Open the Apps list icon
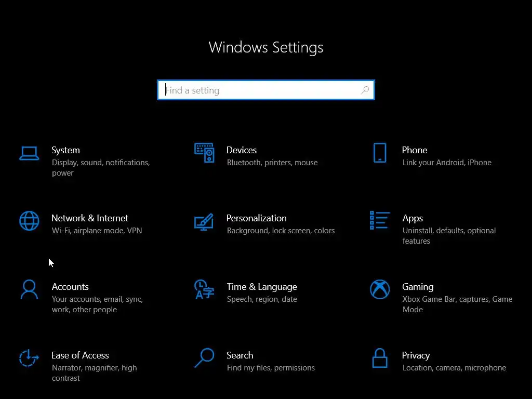This screenshot has height=399, width=532. (x=380, y=220)
